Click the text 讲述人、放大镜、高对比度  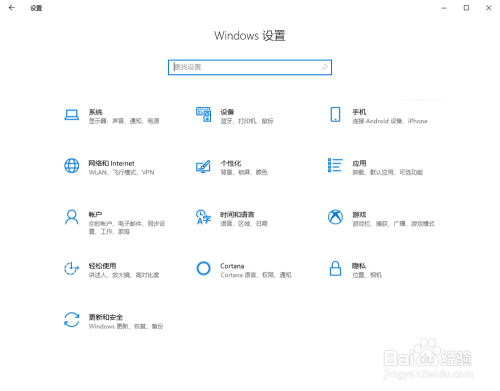[124, 275]
